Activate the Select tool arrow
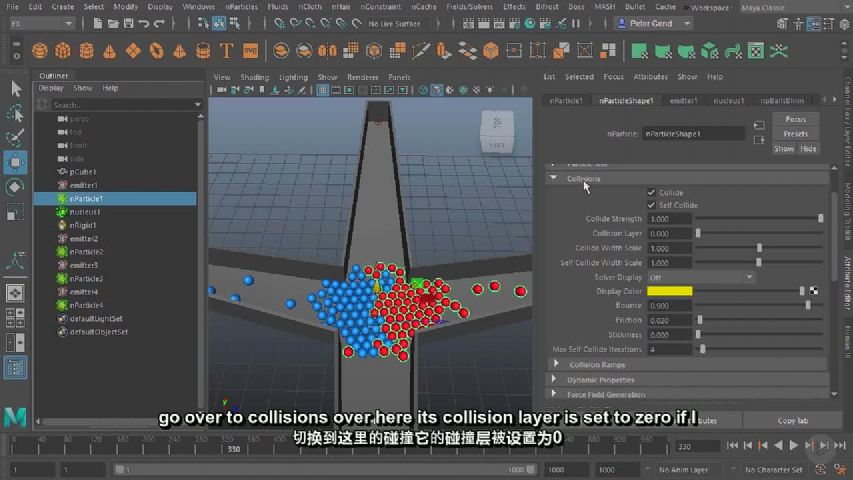Viewport: 853px width, 480px height. (16, 89)
